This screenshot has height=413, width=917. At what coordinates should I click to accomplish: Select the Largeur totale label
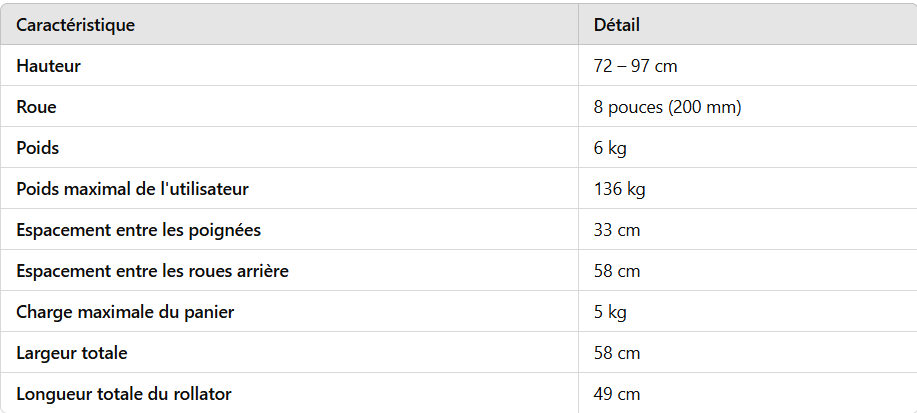pyautogui.click(x=72, y=353)
